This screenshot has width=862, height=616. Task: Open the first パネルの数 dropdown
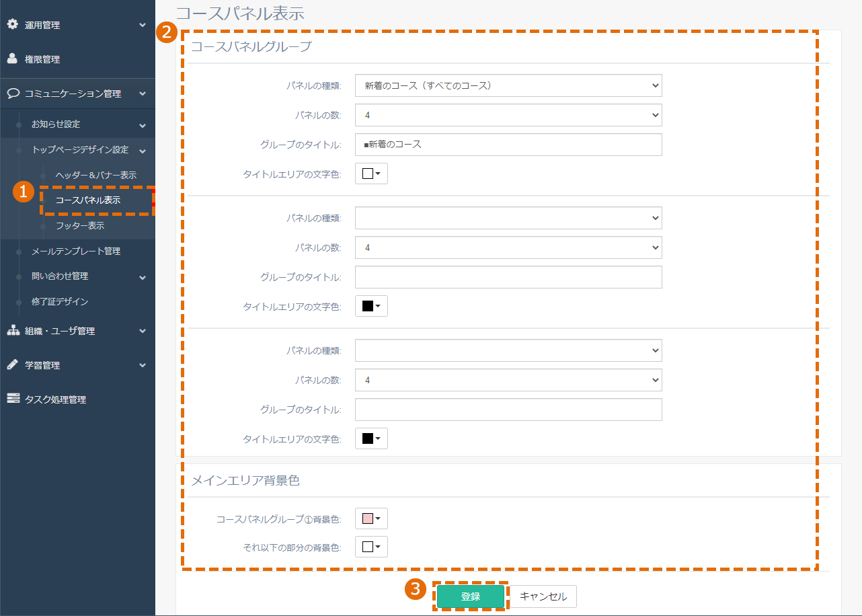[508, 115]
